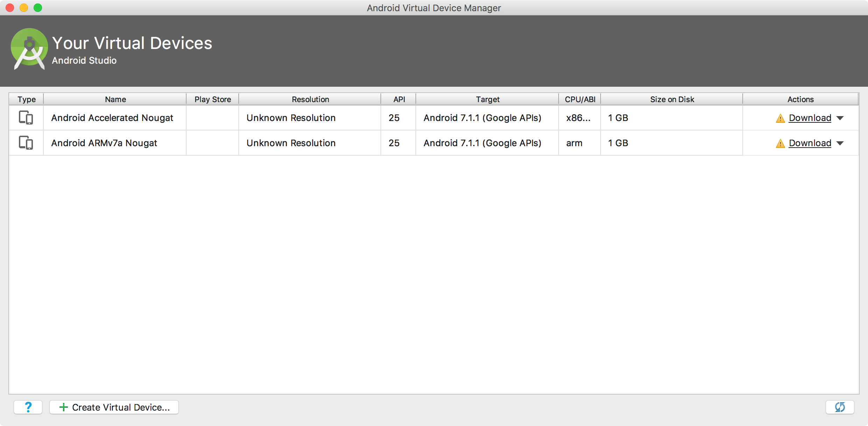
Task: Click the x86... CPU/ABI cell
Action: click(580, 118)
